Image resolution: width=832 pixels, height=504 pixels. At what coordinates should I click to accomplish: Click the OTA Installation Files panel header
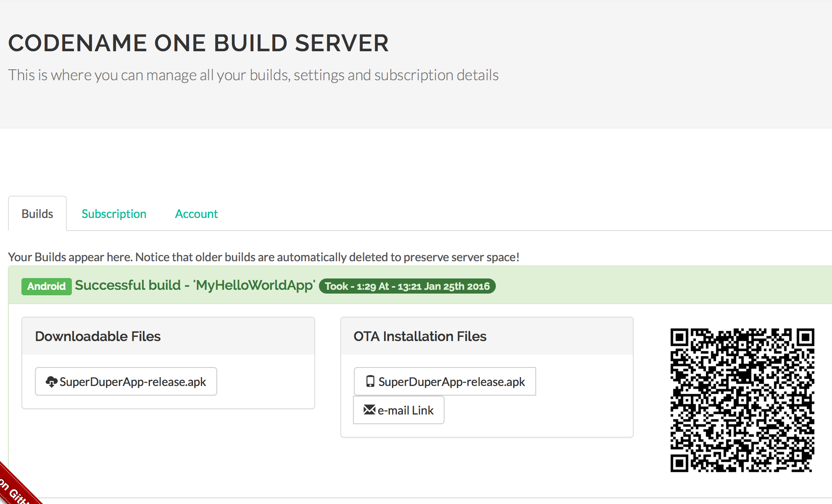coord(487,336)
